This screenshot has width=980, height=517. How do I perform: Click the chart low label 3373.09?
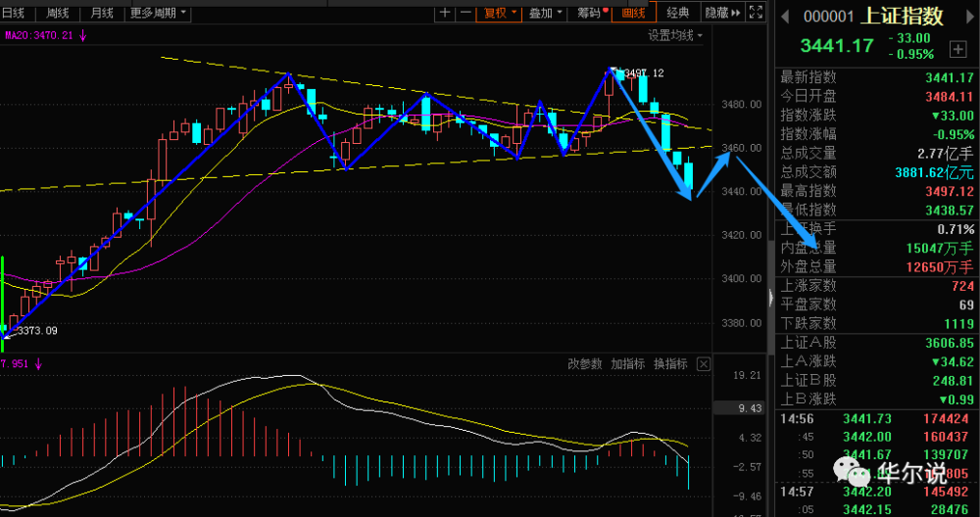37,330
